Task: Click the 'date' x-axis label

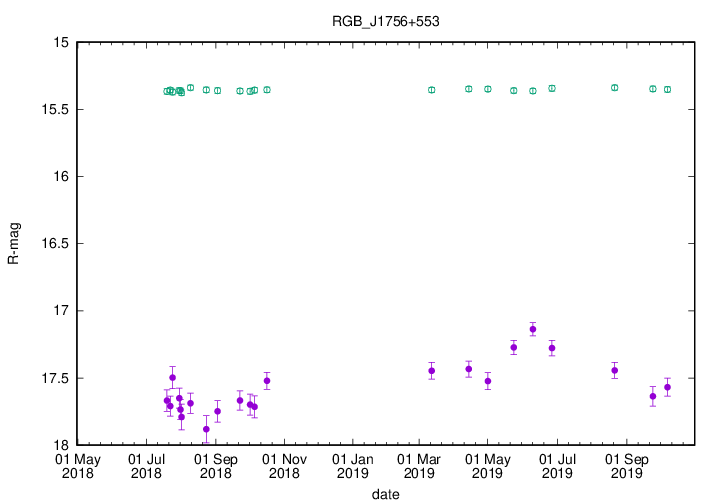Action: 385,494
